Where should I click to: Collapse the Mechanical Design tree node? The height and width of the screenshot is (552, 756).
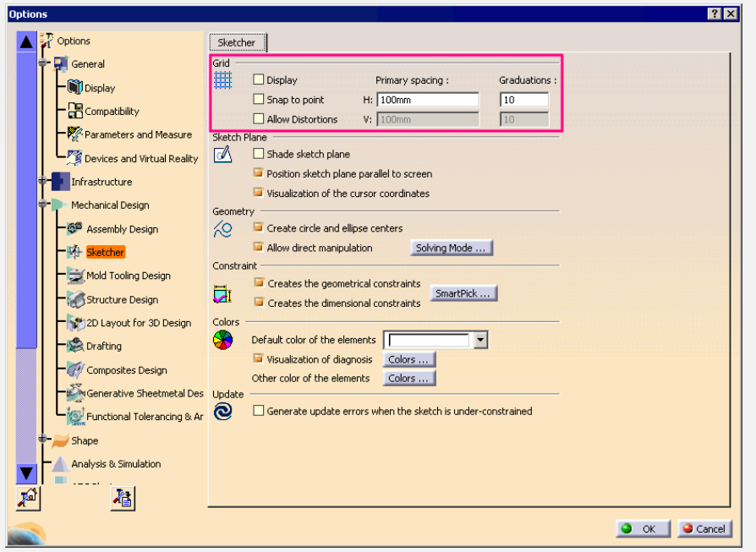tap(42, 205)
